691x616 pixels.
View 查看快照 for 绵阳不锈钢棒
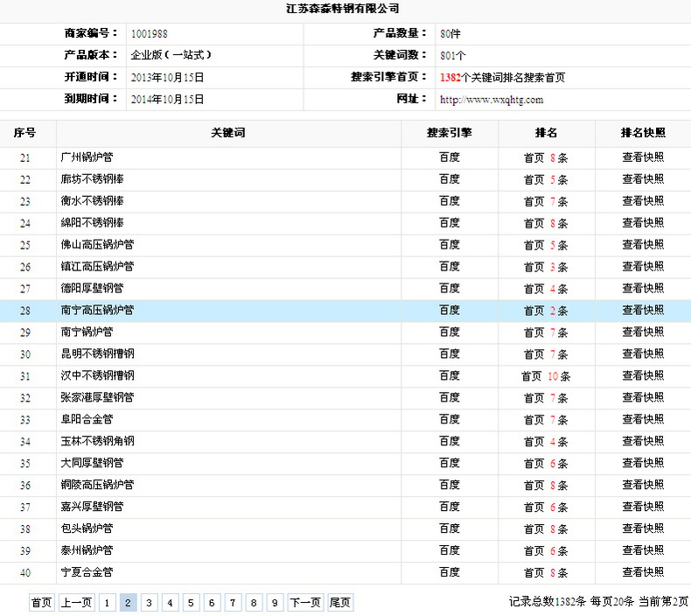click(643, 223)
